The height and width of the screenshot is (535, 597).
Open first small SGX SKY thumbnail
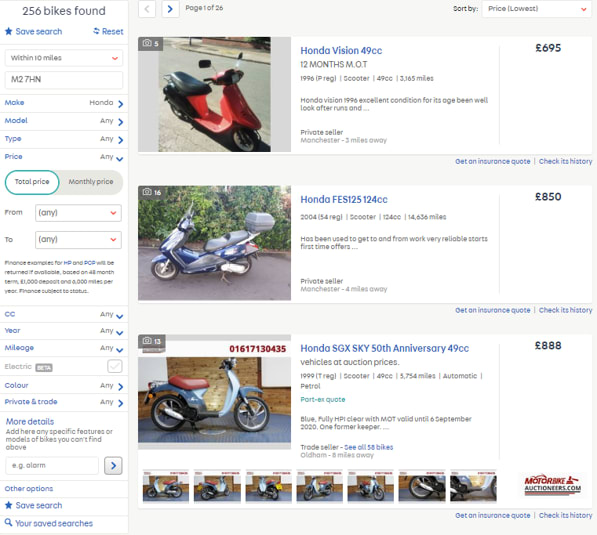click(x=166, y=486)
